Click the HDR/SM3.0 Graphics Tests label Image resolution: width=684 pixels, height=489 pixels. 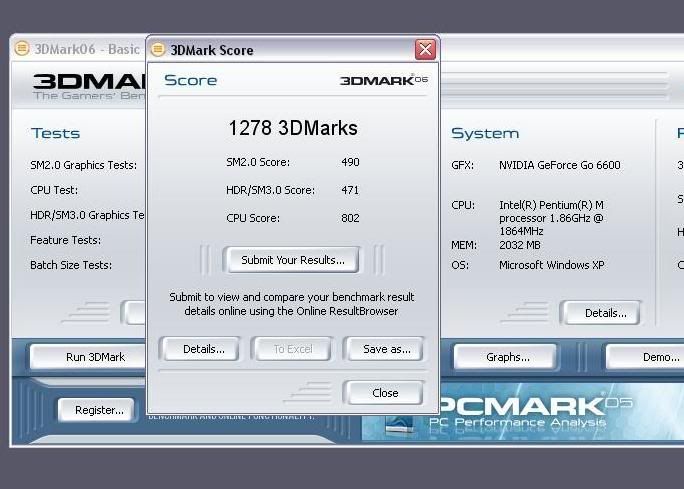(88, 215)
